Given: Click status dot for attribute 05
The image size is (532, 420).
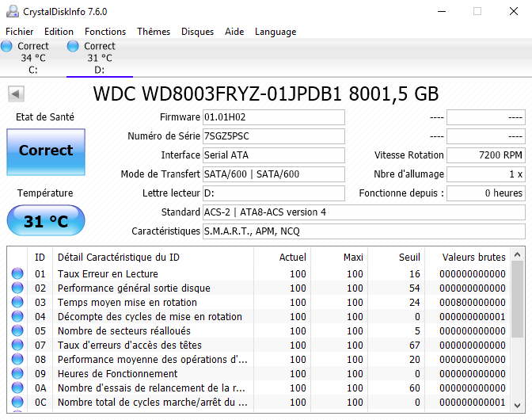Looking at the screenshot, I should click(x=17, y=330).
